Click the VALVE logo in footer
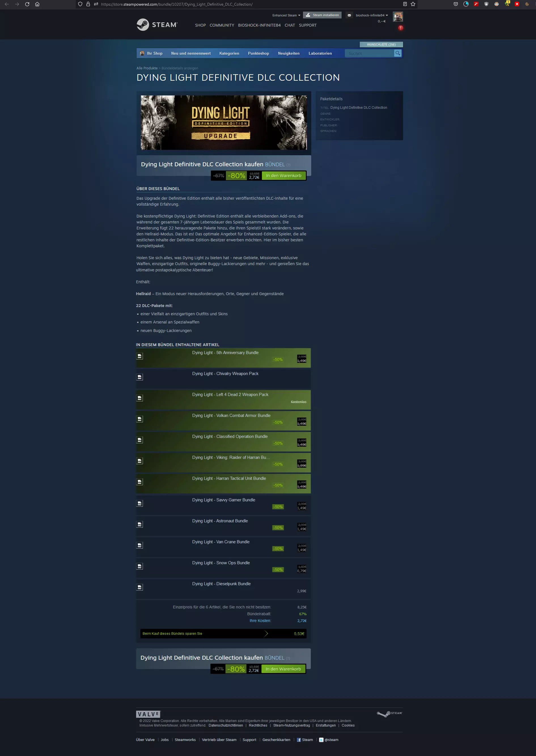The image size is (536, 756). tap(148, 714)
